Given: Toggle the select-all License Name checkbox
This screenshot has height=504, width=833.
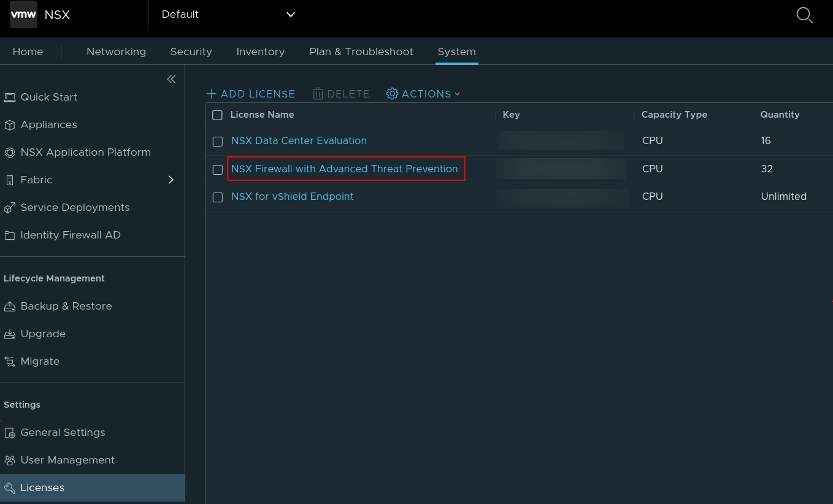Looking at the screenshot, I should point(217,115).
